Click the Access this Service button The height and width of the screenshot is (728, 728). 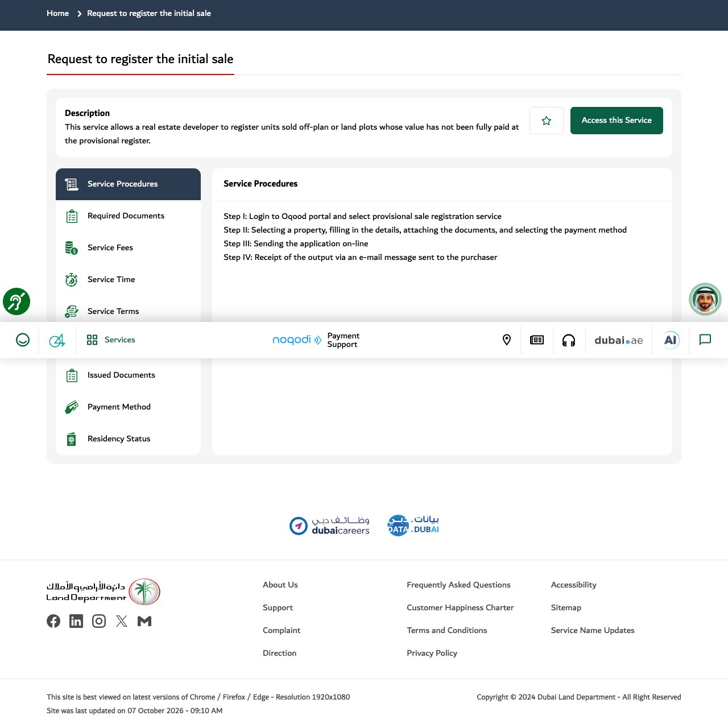coord(617,121)
